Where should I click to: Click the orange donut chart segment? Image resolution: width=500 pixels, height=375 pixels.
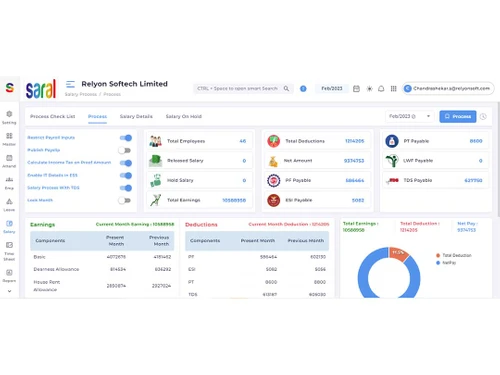click(x=398, y=254)
